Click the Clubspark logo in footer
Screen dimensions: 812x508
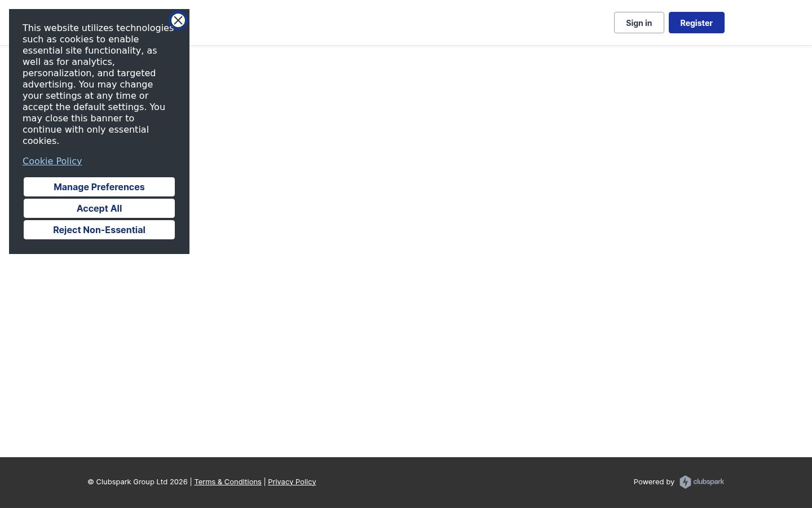[x=701, y=481]
